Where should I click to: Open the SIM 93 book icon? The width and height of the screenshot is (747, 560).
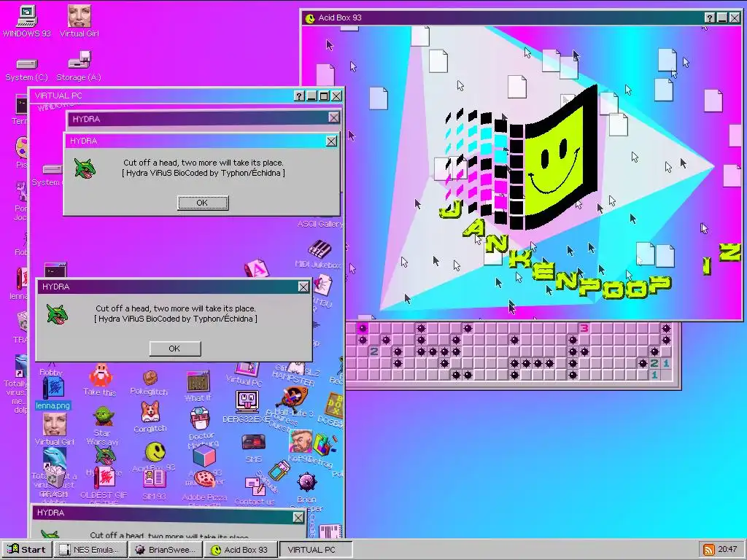pos(155,479)
